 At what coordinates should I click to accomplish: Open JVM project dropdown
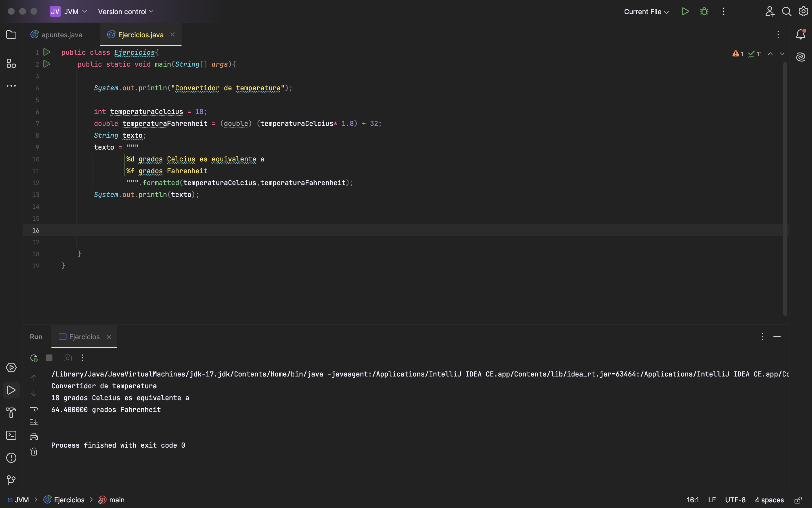pyautogui.click(x=69, y=11)
